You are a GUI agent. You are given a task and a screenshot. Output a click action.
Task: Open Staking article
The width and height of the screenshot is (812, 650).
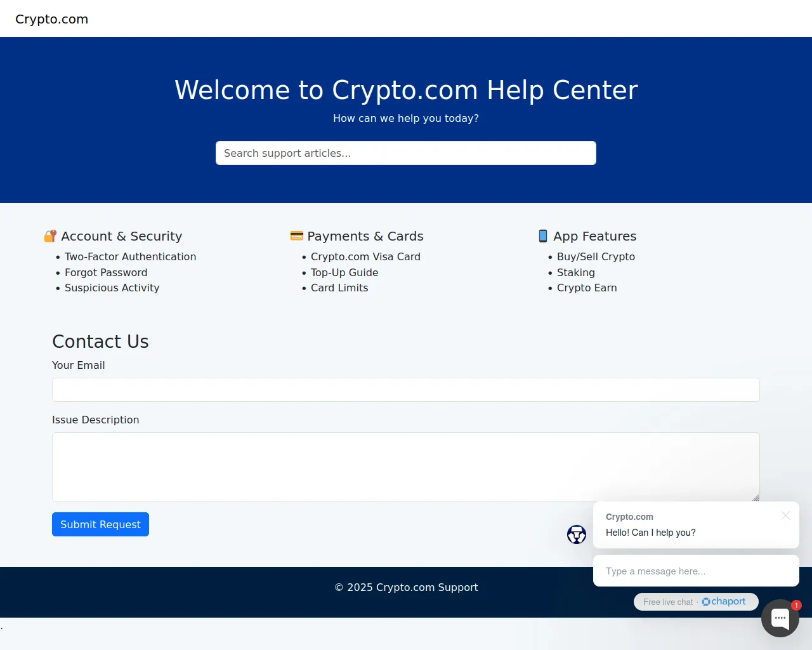click(x=576, y=272)
